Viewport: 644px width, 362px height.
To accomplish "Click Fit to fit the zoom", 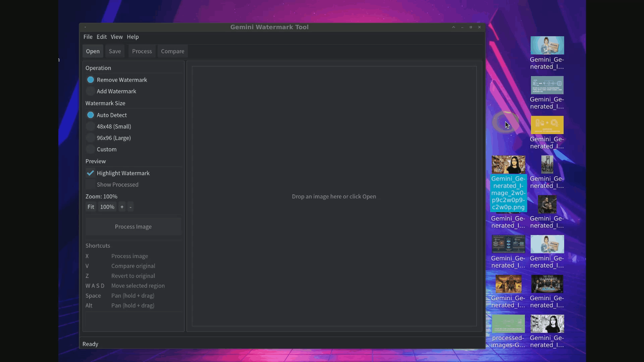I will point(90,207).
